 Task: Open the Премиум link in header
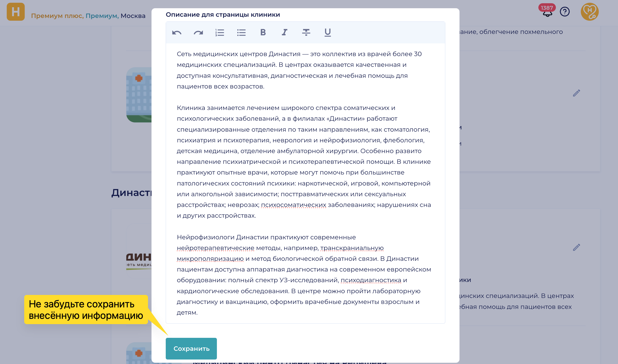pyautogui.click(x=102, y=16)
